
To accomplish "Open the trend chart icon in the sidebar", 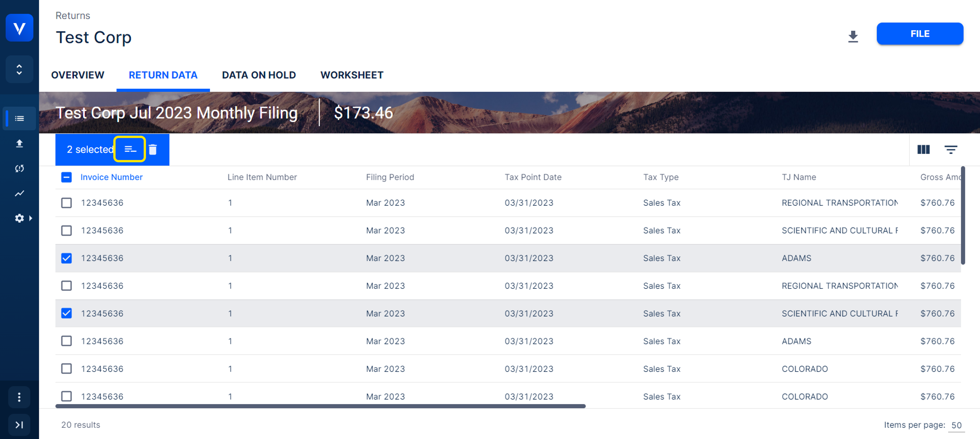I will tap(20, 193).
